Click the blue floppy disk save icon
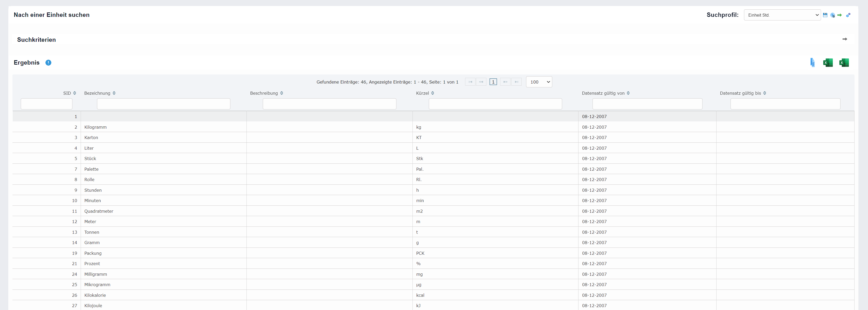The image size is (868, 310). [x=825, y=15]
